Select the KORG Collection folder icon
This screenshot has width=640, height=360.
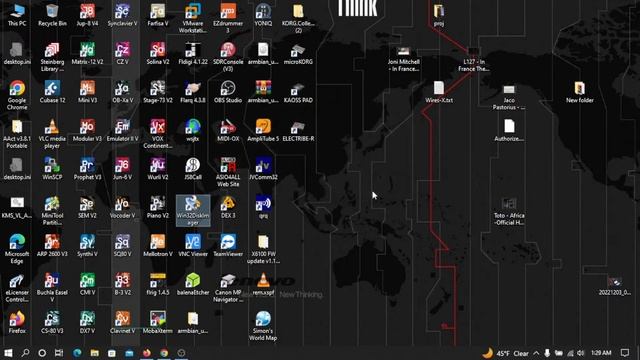pos(298,18)
